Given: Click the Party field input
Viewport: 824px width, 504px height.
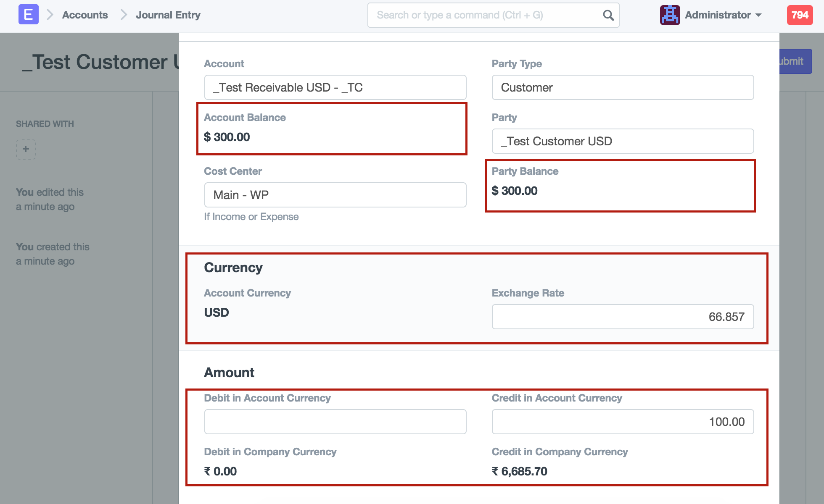Looking at the screenshot, I should (622, 141).
